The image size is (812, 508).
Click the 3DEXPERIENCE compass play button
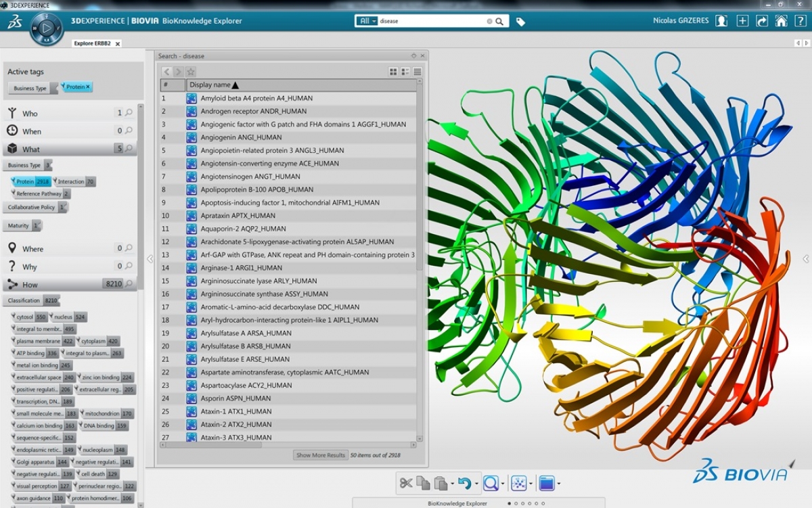point(46,29)
